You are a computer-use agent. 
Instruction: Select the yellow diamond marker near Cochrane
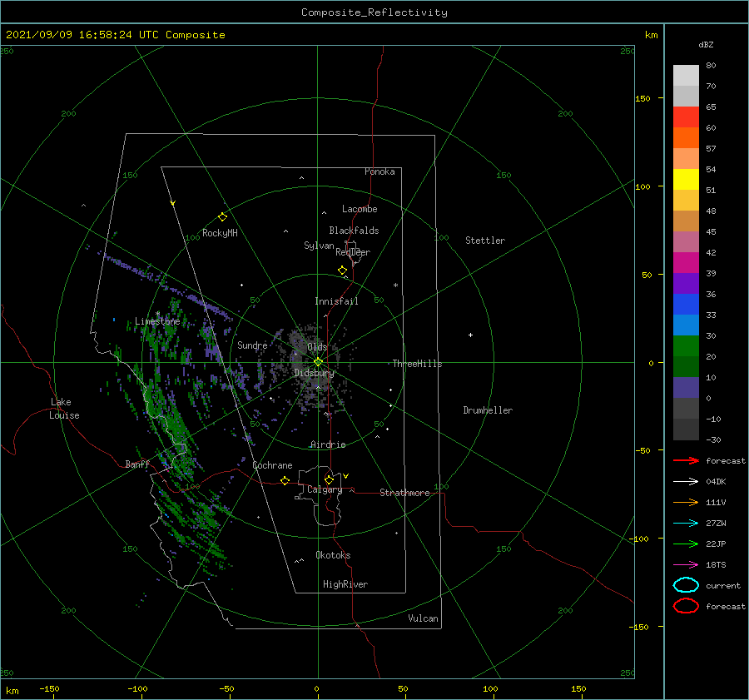[x=285, y=480]
